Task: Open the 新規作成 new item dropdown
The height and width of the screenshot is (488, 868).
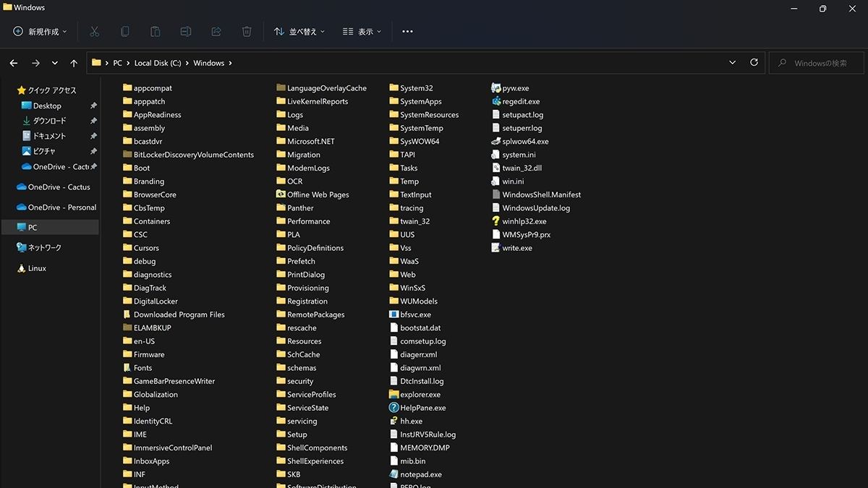Action: pos(40,32)
